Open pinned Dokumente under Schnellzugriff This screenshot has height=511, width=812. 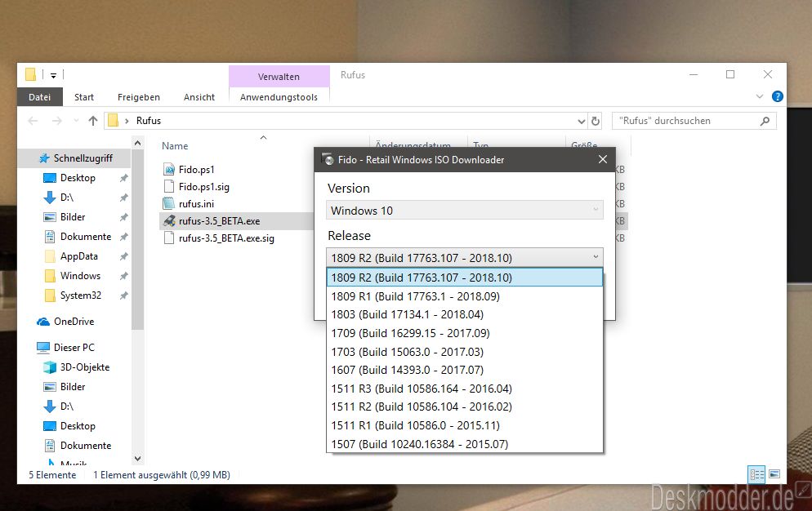coord(86,237)
